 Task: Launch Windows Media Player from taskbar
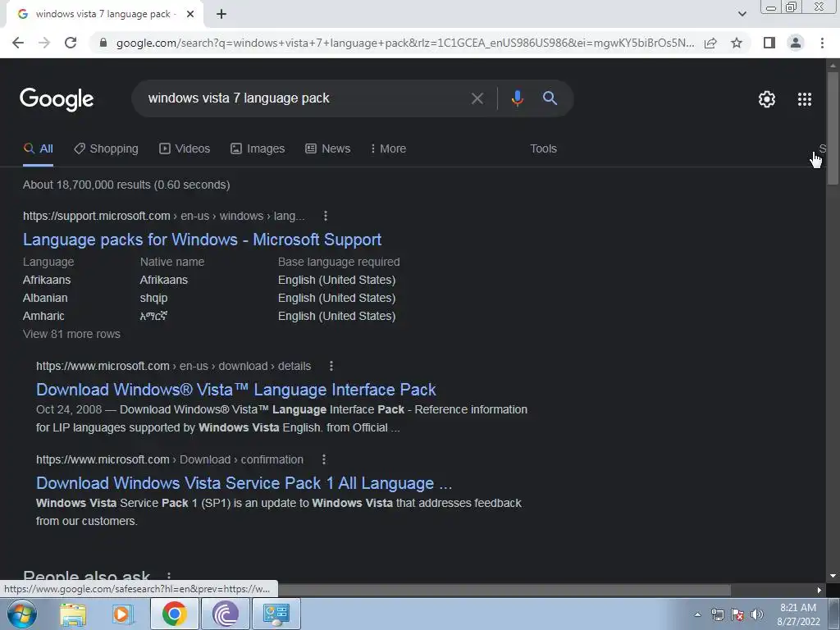tap(123, 614)
